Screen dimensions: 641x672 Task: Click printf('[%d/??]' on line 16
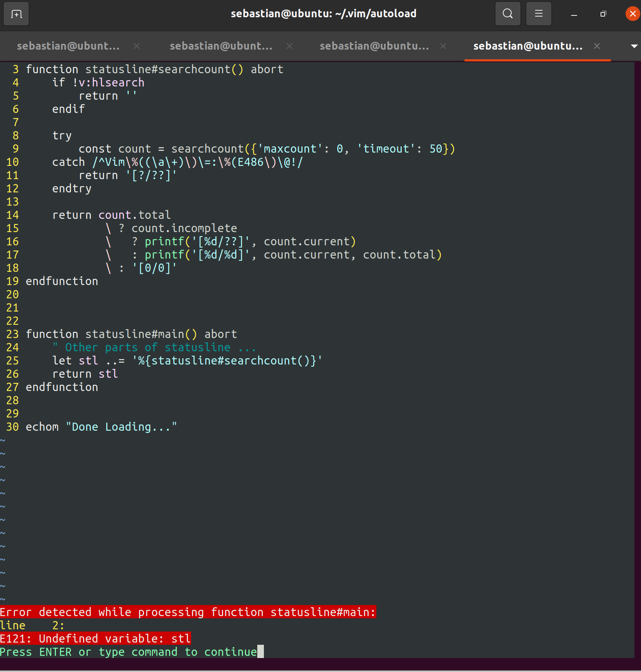(197, 241)
